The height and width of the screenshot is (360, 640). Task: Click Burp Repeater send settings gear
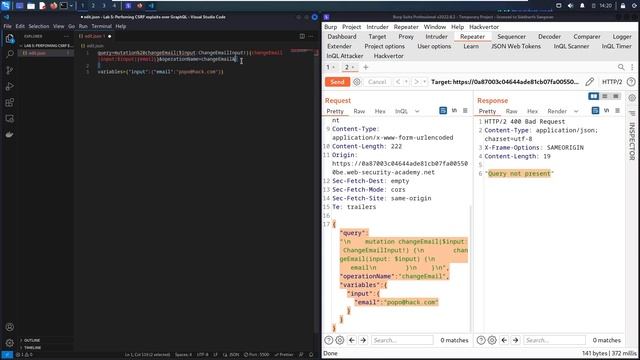357,82
